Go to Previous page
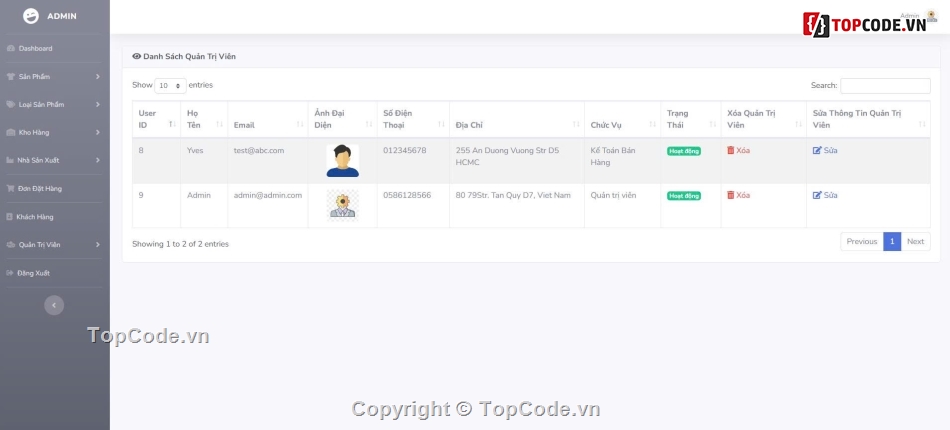Image resolution: width=950 pixels, height=430 pixels. (862, 242)
